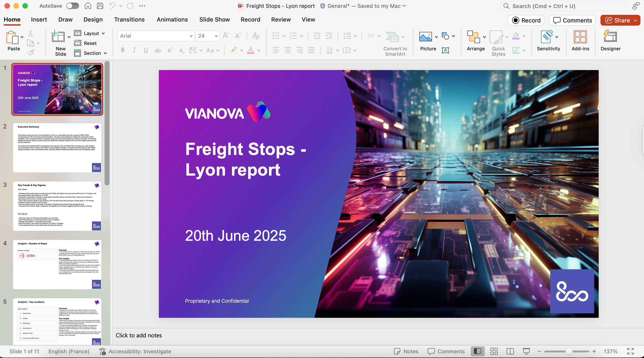Image resolution: width=644 pixels, height=358 pixels.
Task: Toggle Strikethrough formatting
Action: (x=158, y=50)
